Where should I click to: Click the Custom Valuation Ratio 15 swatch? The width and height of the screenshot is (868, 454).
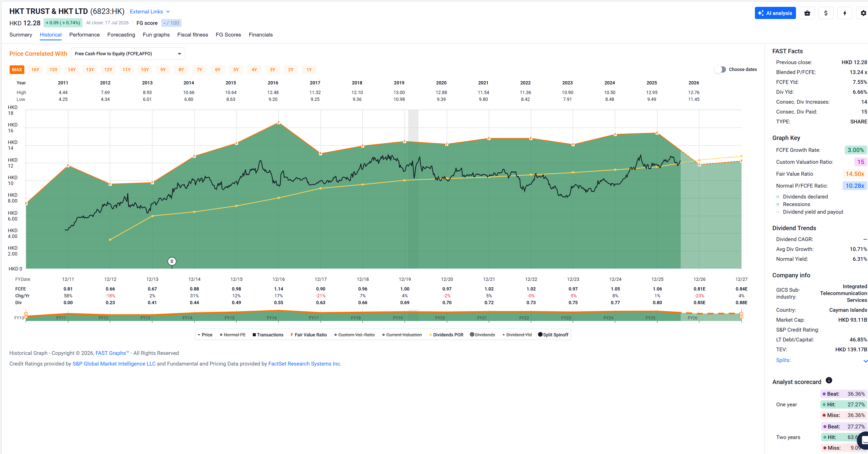861,162
